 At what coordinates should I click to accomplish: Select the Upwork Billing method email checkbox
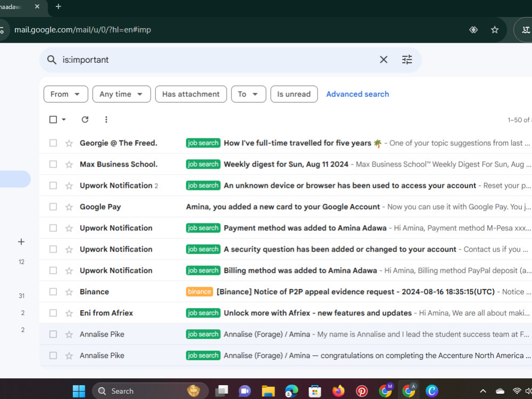(x=53, y=270)
